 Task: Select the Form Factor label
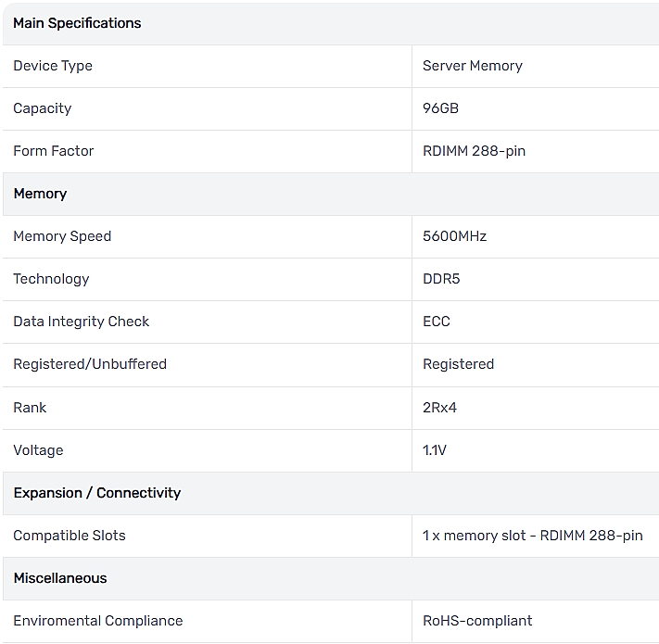pos(54,151)
